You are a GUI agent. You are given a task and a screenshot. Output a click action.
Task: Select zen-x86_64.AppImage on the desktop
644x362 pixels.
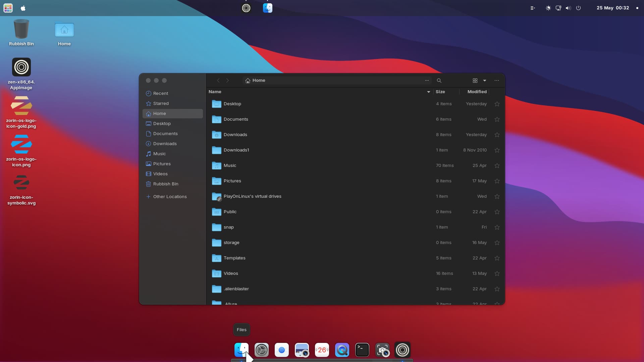[x=21, y=74]
